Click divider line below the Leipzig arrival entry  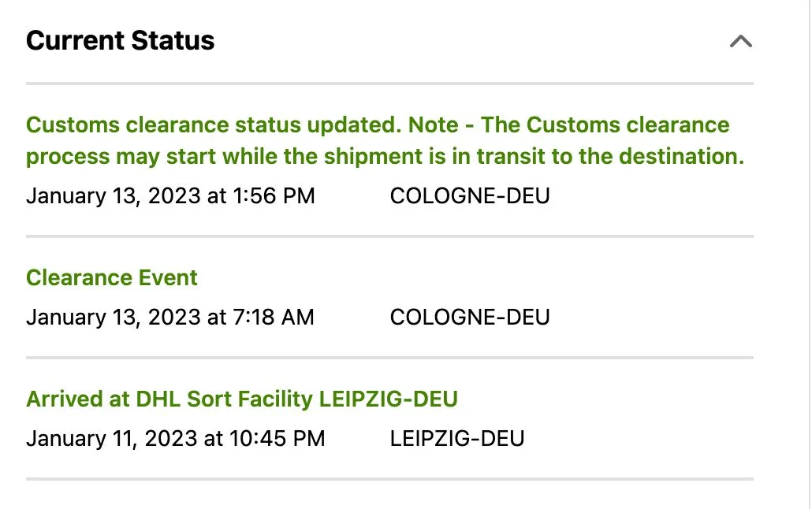coord(389,478)
